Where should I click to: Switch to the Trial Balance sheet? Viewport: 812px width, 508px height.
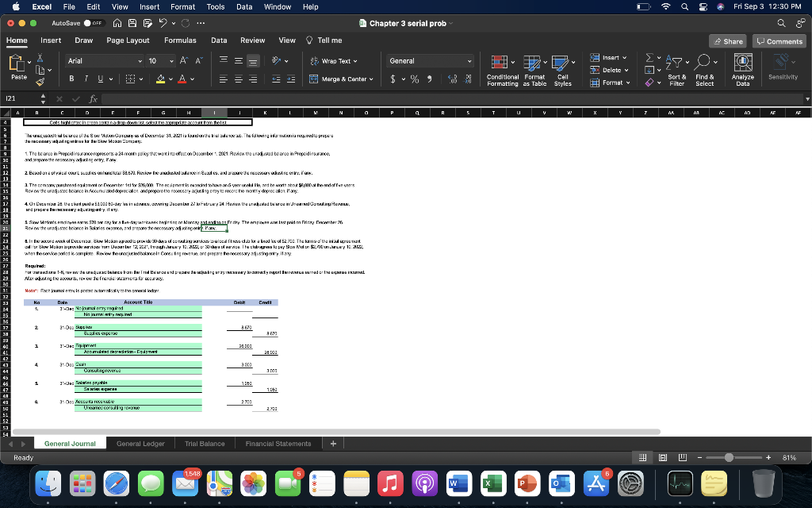click(205, 444)
